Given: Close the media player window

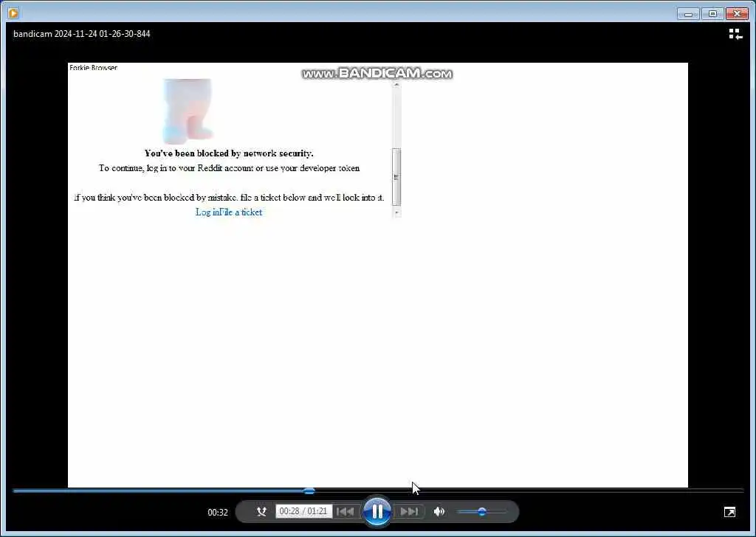Looking at the screenshot, I should 737,14.
